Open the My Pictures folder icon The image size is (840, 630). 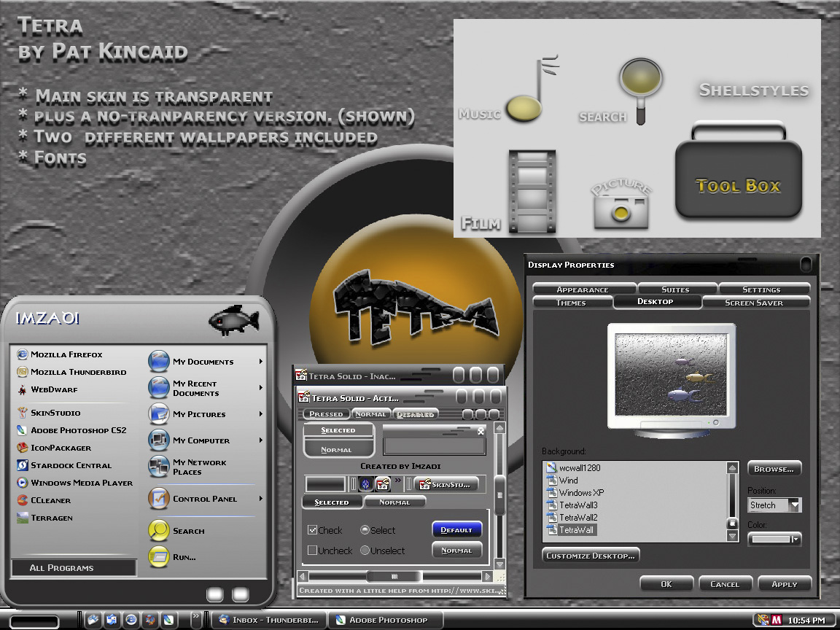[x=158, y=413]
